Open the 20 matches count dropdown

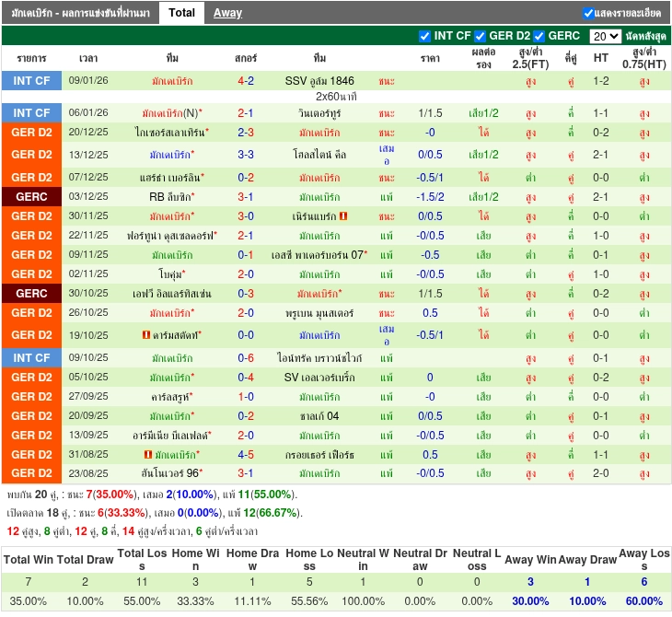click(x=605, y=37)
